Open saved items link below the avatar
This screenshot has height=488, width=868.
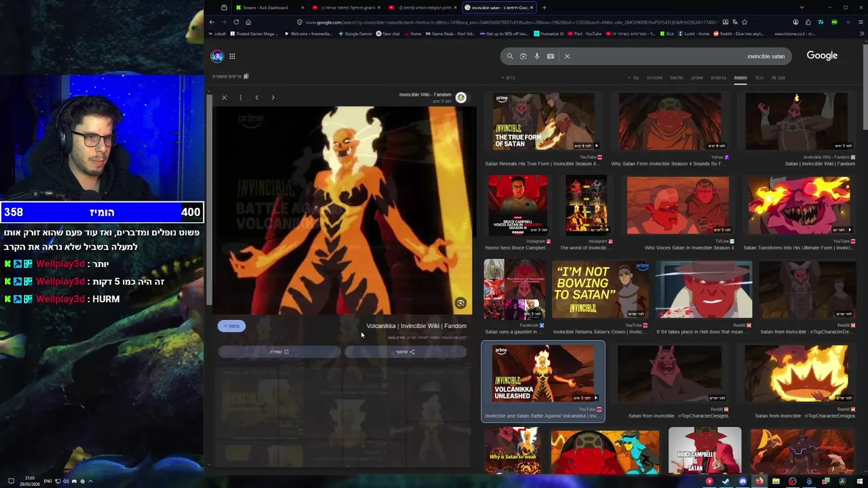click(231, 77)
